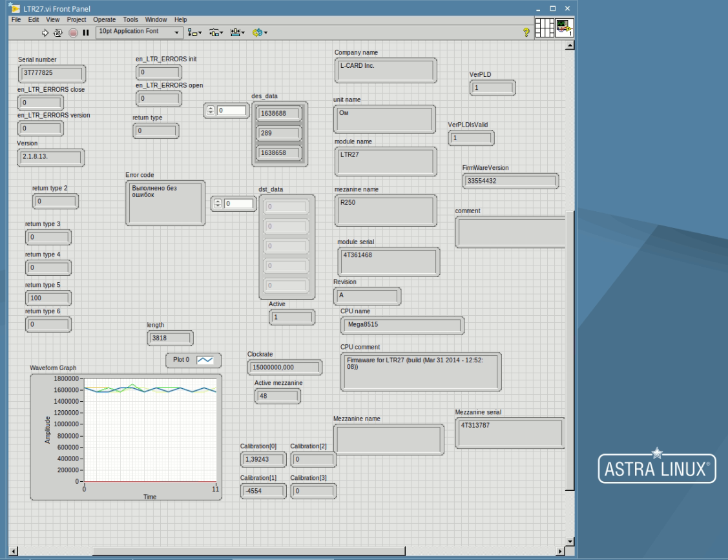Screen dimensions: 728x560
Task: Click the vertical scrollbar down arrow
Action: tap(570, 541)
